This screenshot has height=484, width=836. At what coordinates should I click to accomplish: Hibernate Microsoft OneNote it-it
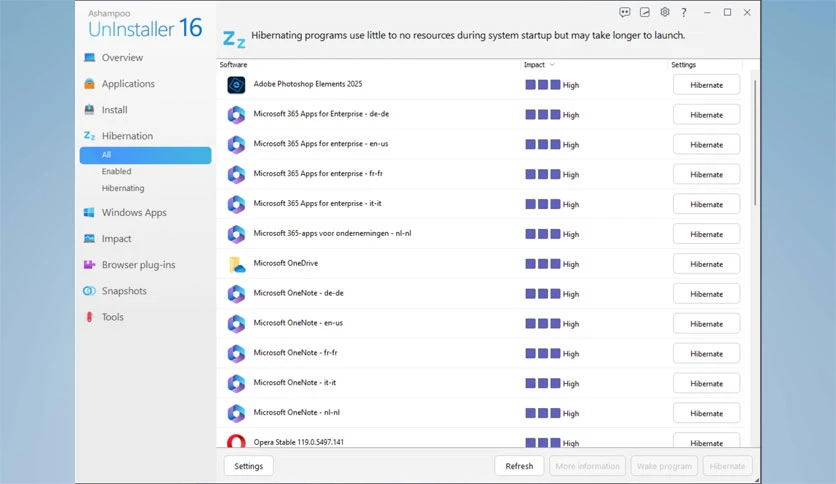pyautogui.click(x=706, y=383)
